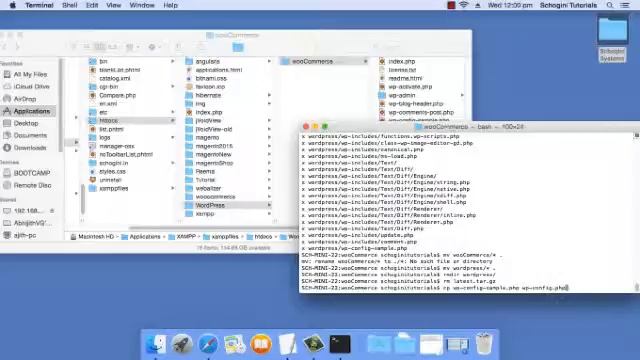
Task: Switch Finder to Cover Flow view
Action: pyautogui.click(x=113, y=47)
